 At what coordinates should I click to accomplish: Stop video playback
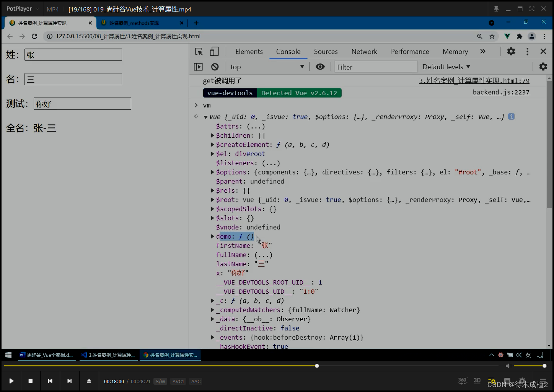[x=31, y=381]
